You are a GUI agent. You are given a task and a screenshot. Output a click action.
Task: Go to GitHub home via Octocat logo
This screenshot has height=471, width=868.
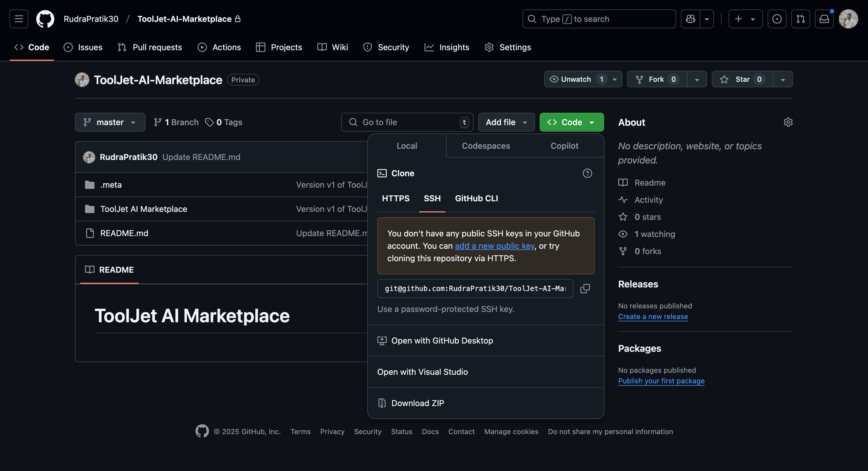pos(45,19)
